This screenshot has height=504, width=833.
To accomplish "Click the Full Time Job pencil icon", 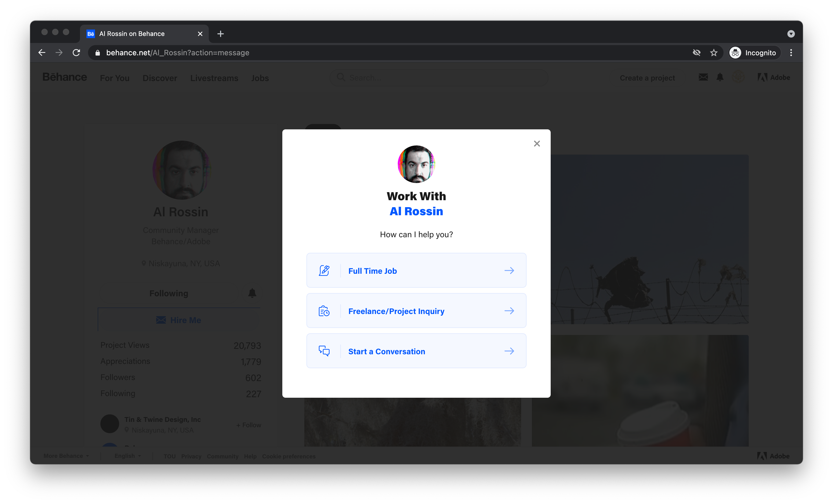I will [324, 271].
